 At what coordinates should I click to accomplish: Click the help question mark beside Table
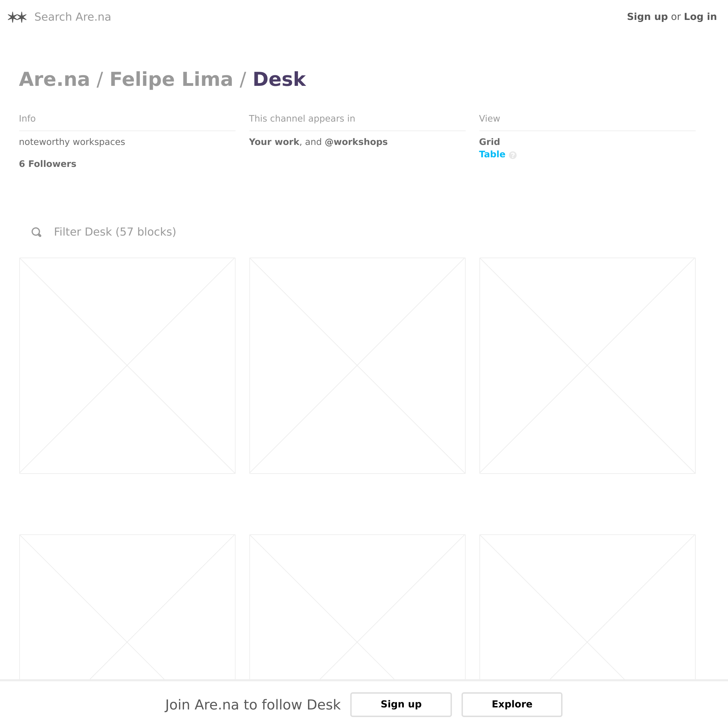[512, 155]
